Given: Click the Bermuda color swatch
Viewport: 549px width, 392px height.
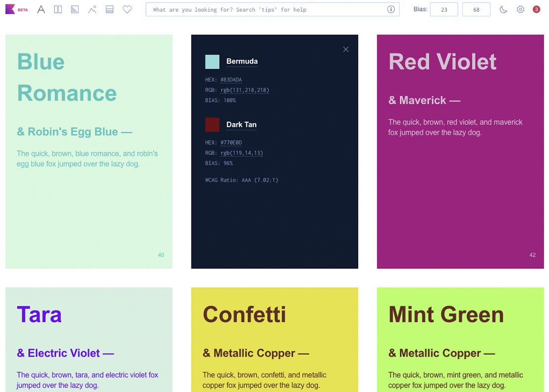Looking at the screenshot, I should pyautogui.click(x=212, y=61).
